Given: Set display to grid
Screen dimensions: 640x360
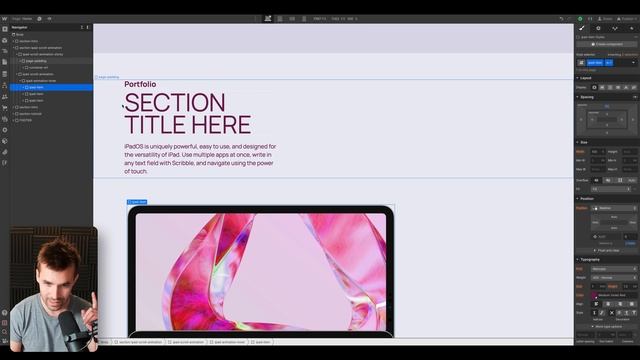Looking at the screenshot, I should click(610, 87).
